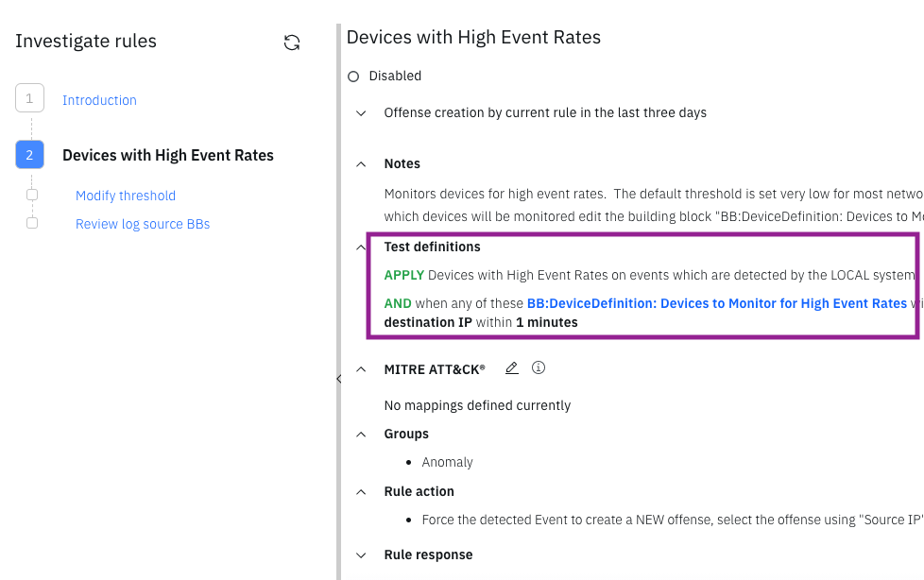This screenshot has height=580, width=924.
Task: Select Devices with High Event Rates step
Action: point(167,156)
